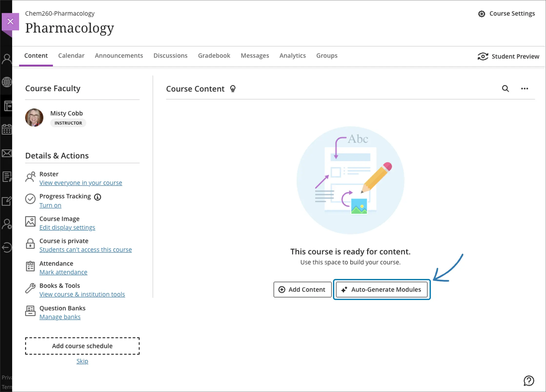Click the globe icon in left sidebar
This screenshot has height=392, width=546.
(7, 82)
